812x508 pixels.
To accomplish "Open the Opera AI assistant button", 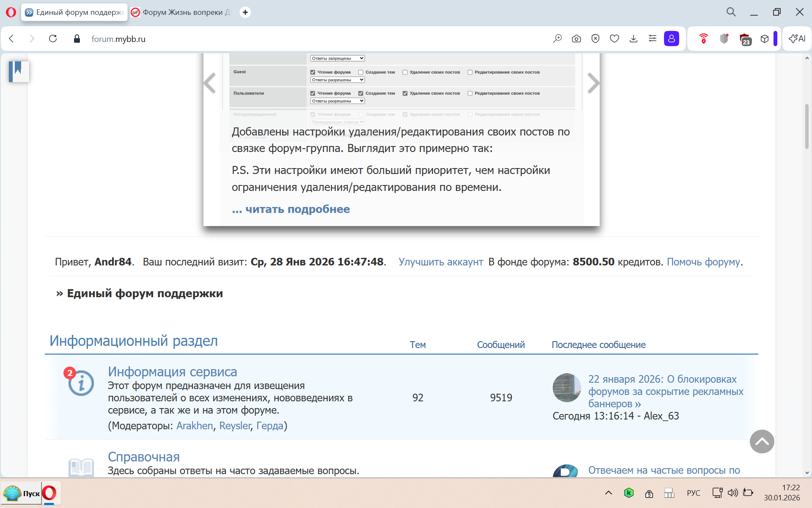I will [x=797, y=39].
